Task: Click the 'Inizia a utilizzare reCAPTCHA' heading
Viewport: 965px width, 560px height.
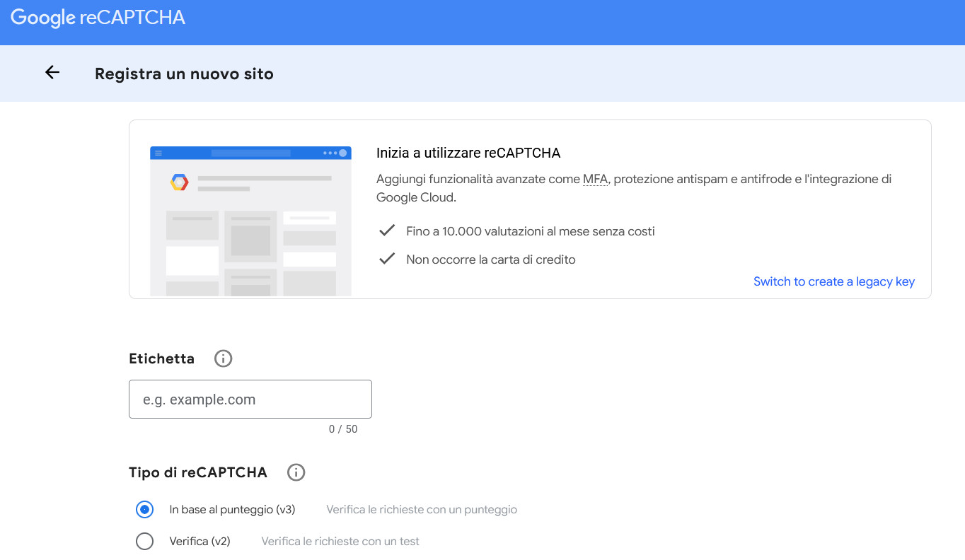Action: click(468, 153)
